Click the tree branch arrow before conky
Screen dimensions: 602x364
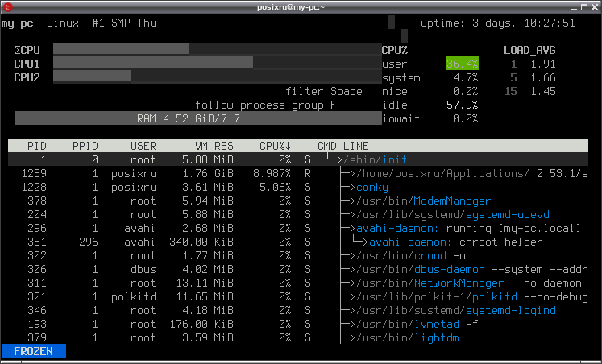348,188
